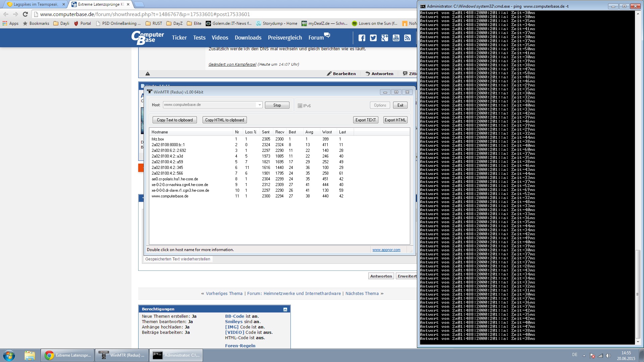Screen dimensions: 644x362
Task: Collapse the Berechtigungen panel
Action: (285, 309)
